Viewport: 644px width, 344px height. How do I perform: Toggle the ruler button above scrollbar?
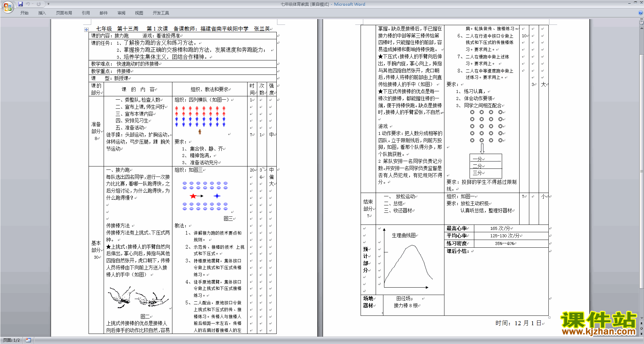pyautogui.click(x=642, y=23)
